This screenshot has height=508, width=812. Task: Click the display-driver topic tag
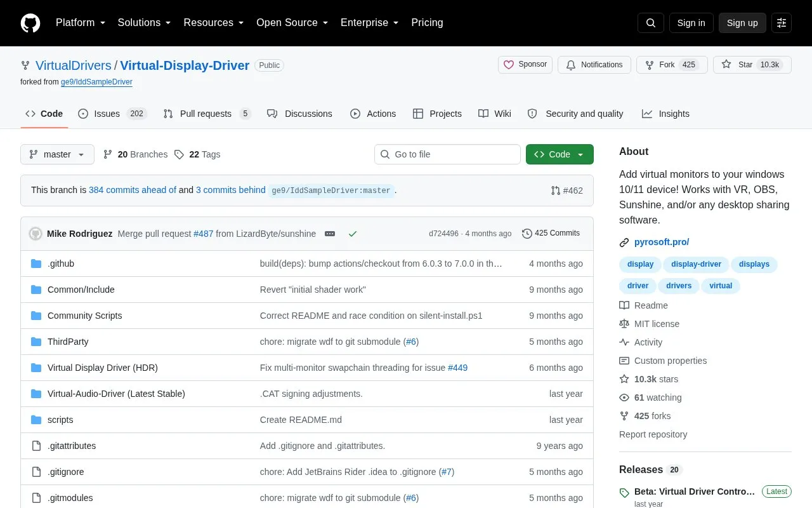[x=696, y=264]
